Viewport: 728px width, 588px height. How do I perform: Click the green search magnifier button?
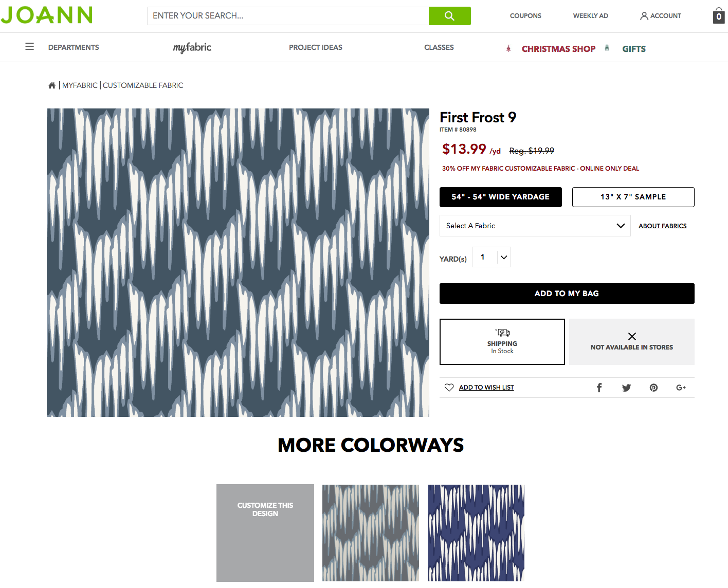tap(449, 16)
